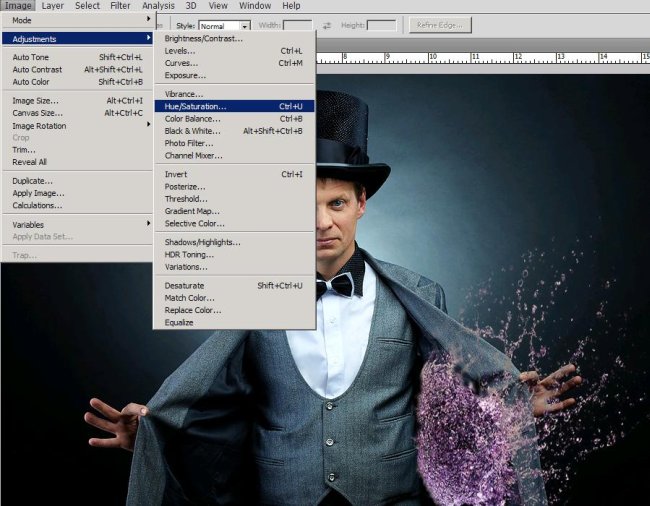Open Match Color adjustment

[x=234, y=298]
